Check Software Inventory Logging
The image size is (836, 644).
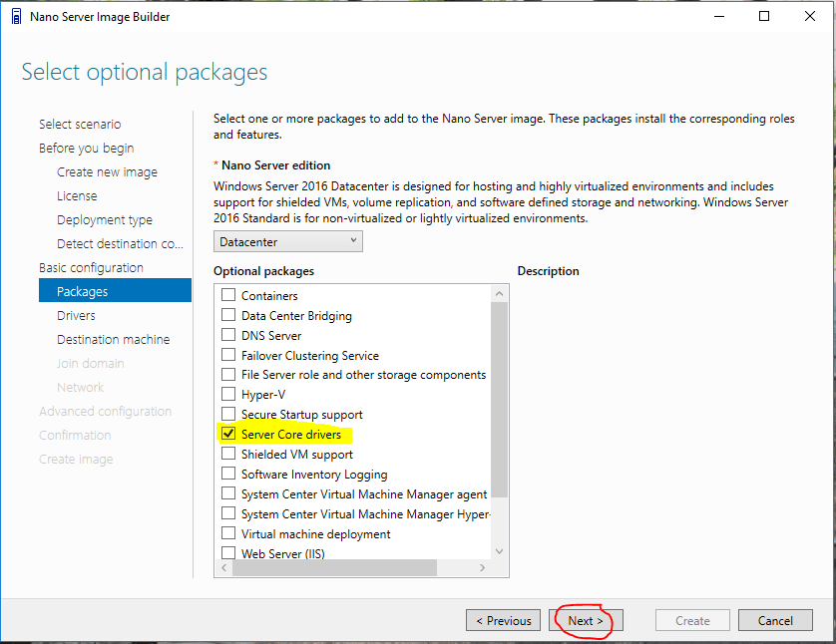(x=228, y=474)
